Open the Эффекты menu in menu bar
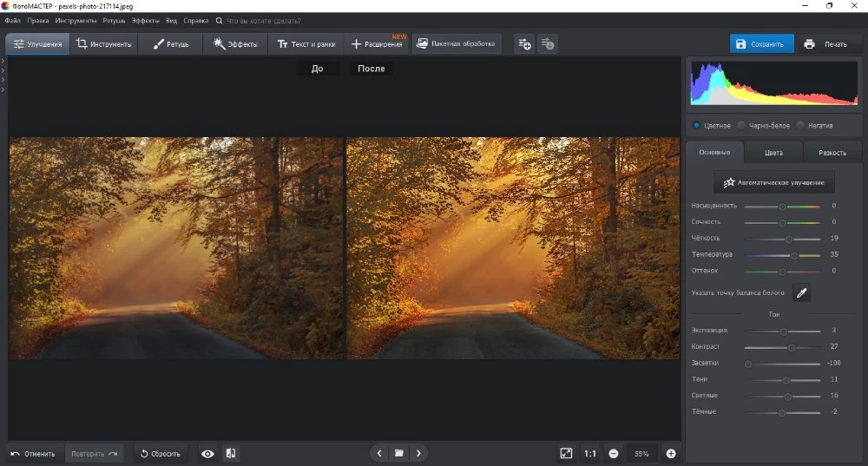 (145, 19)
